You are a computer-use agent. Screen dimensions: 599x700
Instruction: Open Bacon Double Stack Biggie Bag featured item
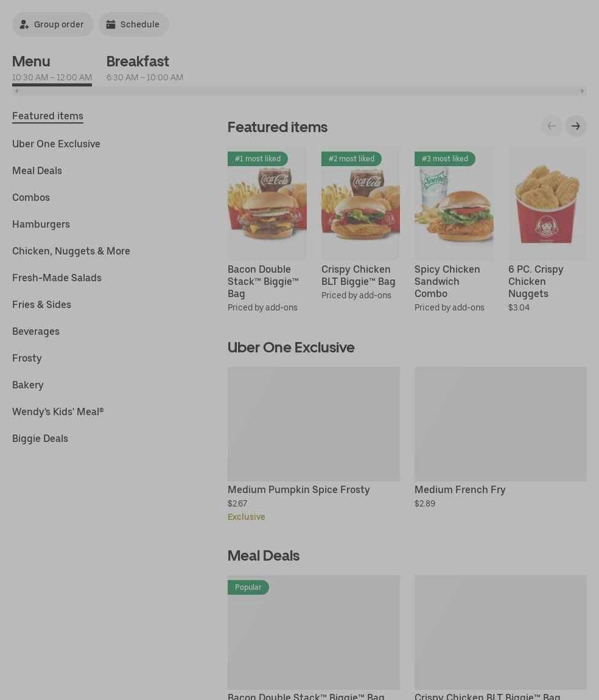(267, 230)
